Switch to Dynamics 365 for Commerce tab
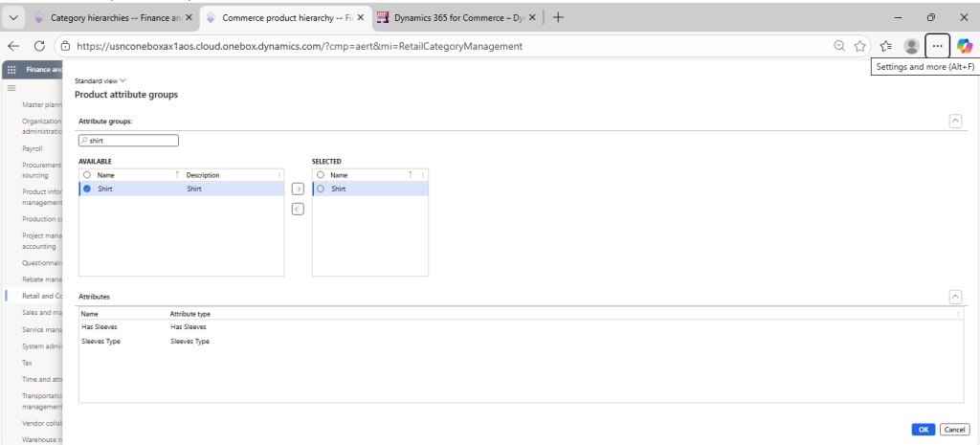The height and width of the screenshot is (445, 980). (450, 17)
